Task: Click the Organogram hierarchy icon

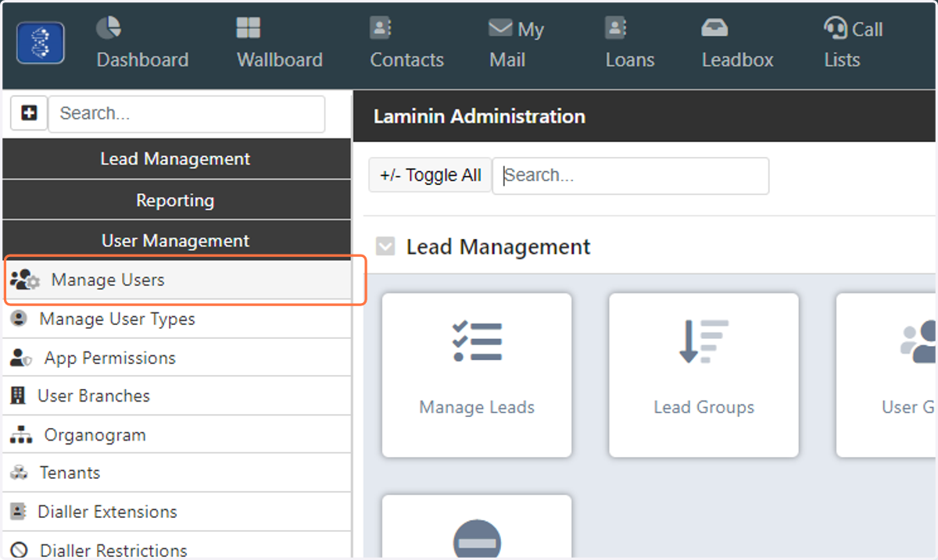Action: [21, 435]
